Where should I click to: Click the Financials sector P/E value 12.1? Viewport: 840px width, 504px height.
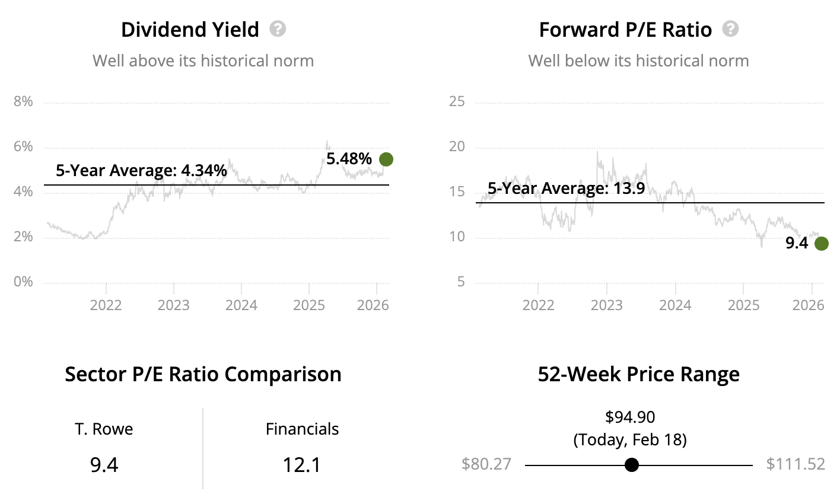coord(302,465)
